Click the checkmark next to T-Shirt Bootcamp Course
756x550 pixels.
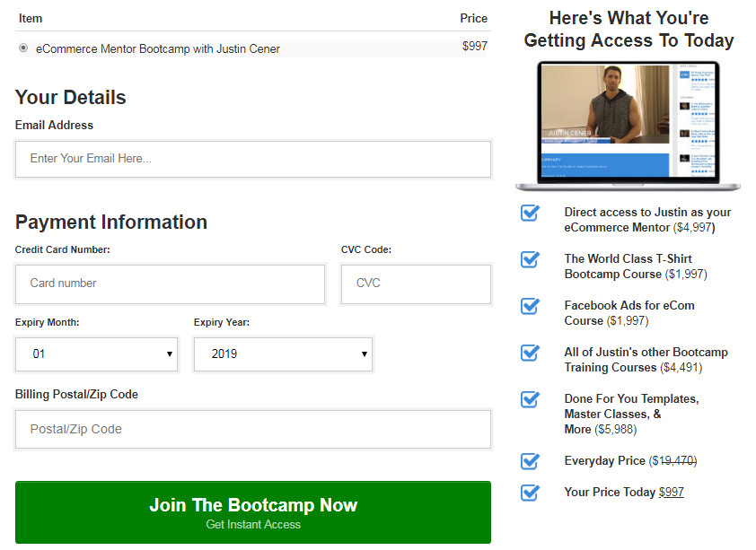530,259
